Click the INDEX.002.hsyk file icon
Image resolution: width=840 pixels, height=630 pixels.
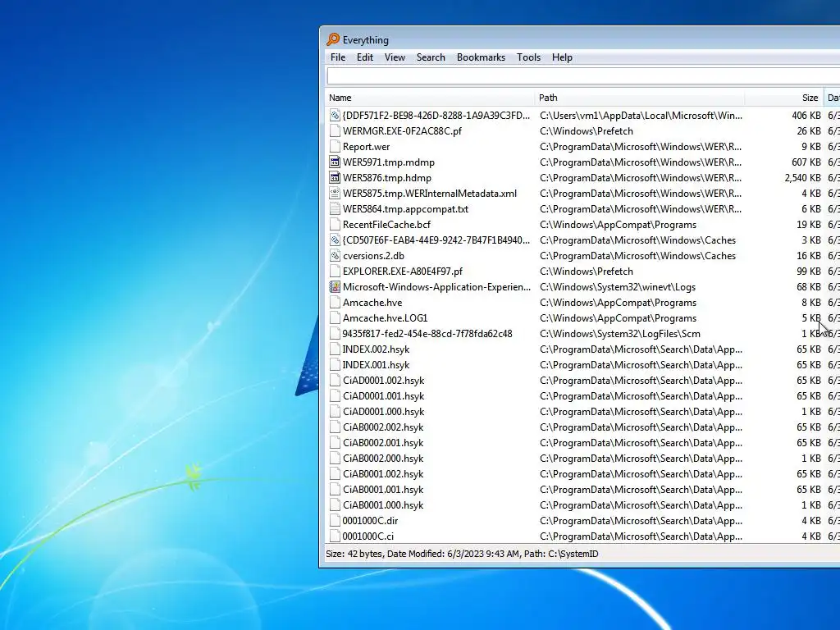[335, 349]
